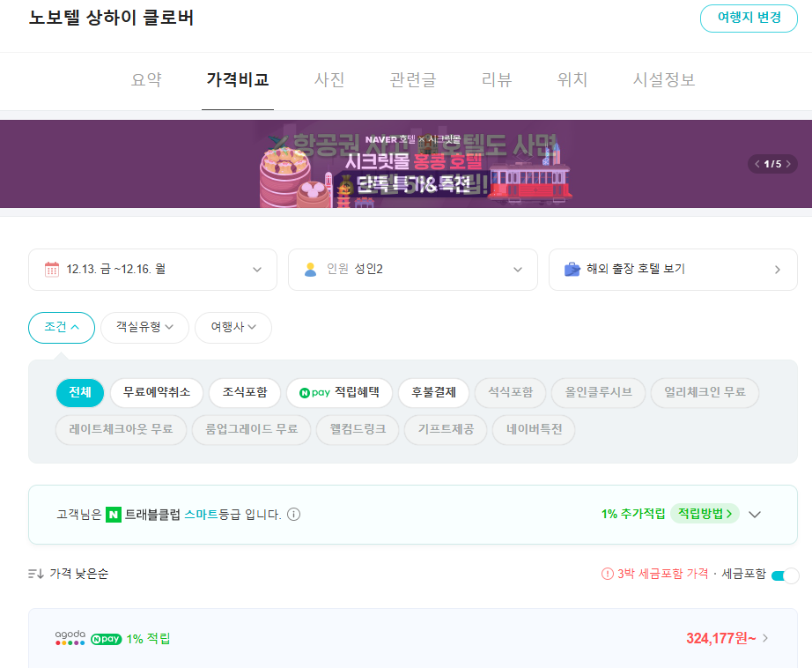Toggle the 조식포함 filter
This screenshot has height=668, width=812.
pyautogui.click(x=245, y=393)
